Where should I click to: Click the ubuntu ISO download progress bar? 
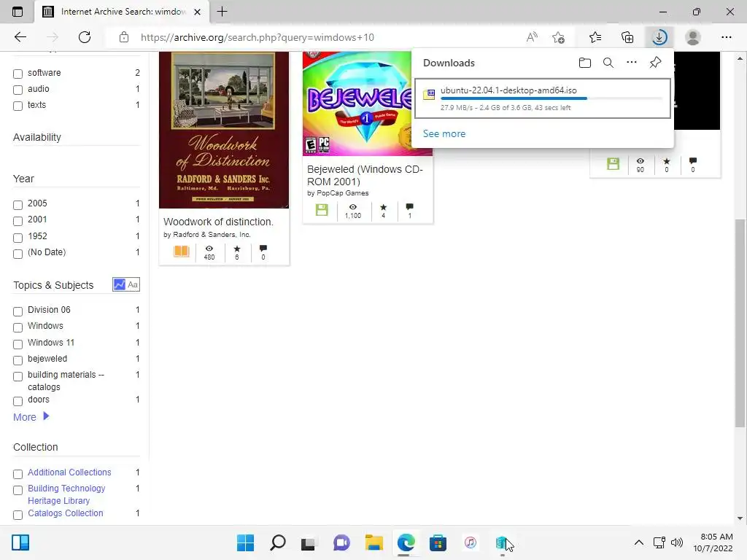click(x=551, y=98)
